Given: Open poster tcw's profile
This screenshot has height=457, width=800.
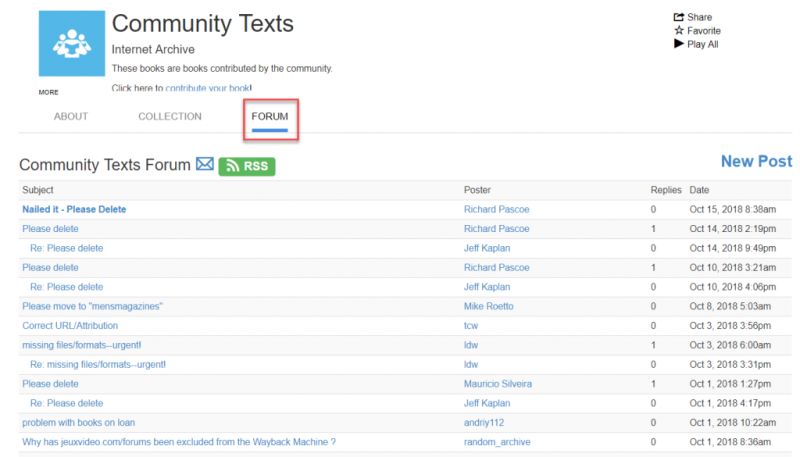Looking at the screenshot, I should [x=471, y=325].
